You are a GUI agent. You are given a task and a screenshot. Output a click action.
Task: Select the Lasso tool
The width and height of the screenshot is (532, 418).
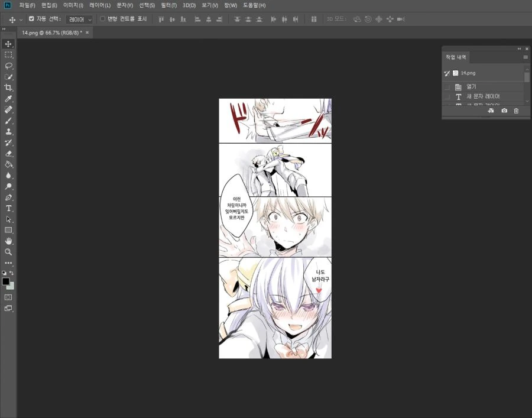(8, 66)
